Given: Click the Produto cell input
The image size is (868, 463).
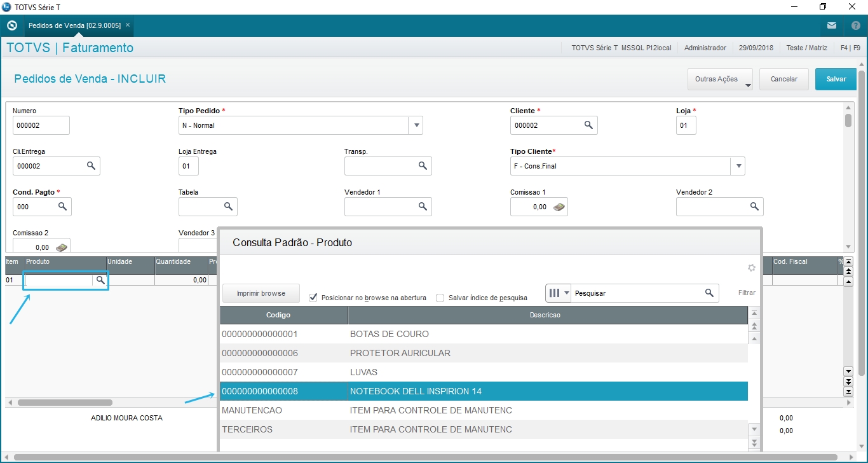Looking at the screenshot, I should pyautogui.click(x=59, y=280).
